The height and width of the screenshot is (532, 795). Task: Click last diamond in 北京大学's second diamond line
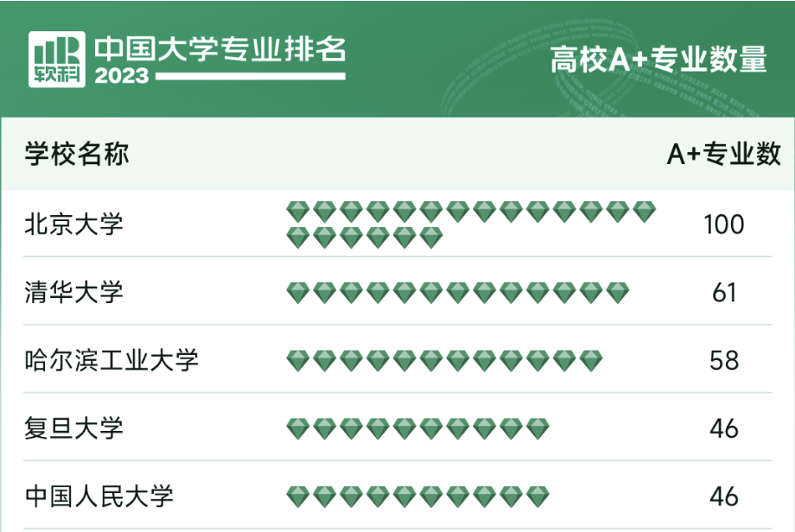point(431,237)
